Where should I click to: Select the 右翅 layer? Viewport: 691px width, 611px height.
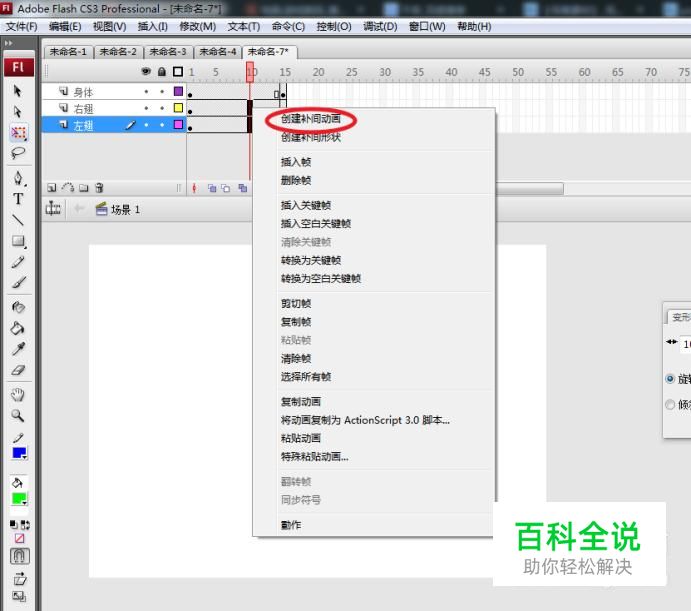83,108
